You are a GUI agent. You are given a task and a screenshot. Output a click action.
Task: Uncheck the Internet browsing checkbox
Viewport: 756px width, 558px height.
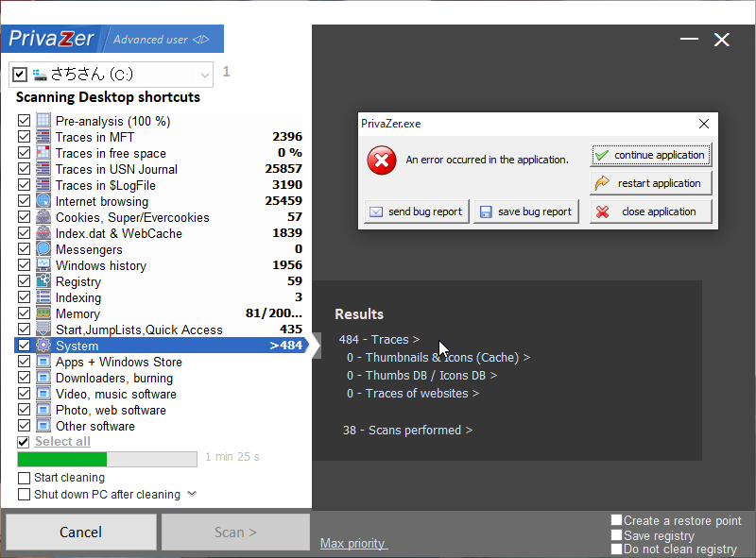24,200
